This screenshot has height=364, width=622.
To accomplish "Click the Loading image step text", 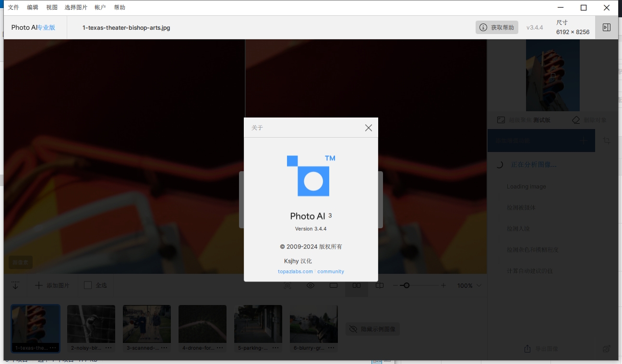I will tap(526, 187).
